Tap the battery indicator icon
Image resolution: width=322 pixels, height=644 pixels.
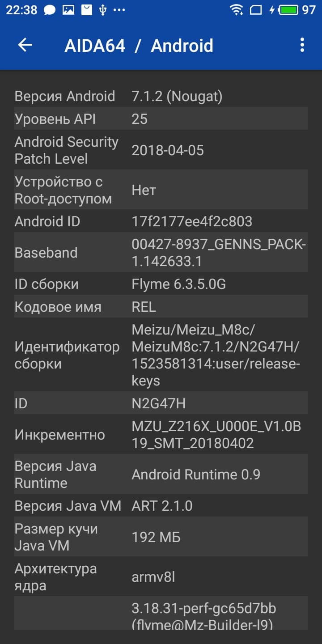[288, 10]
